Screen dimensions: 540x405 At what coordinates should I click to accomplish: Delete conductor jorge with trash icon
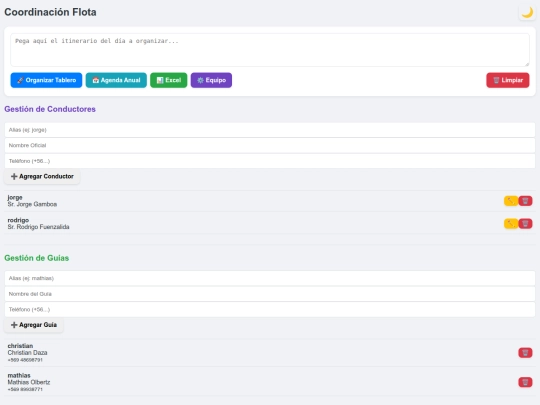(x=525, y=201)
